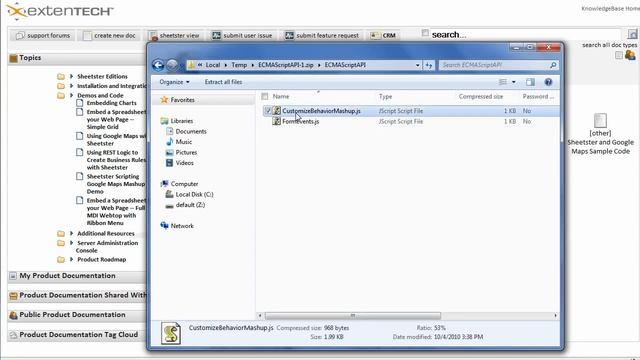Click the support forums toolbar button

[x=42, y=36]
